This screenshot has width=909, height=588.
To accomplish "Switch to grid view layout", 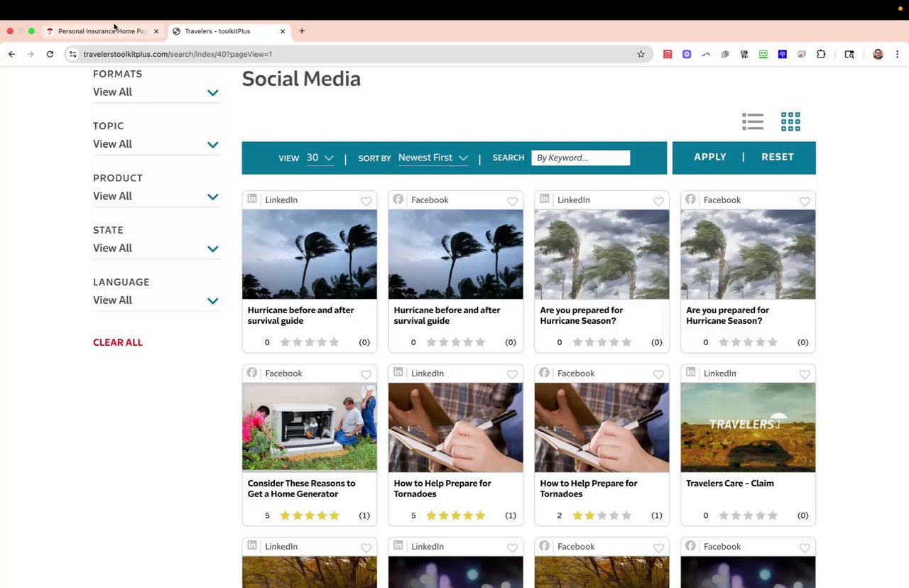I will 790,121.
